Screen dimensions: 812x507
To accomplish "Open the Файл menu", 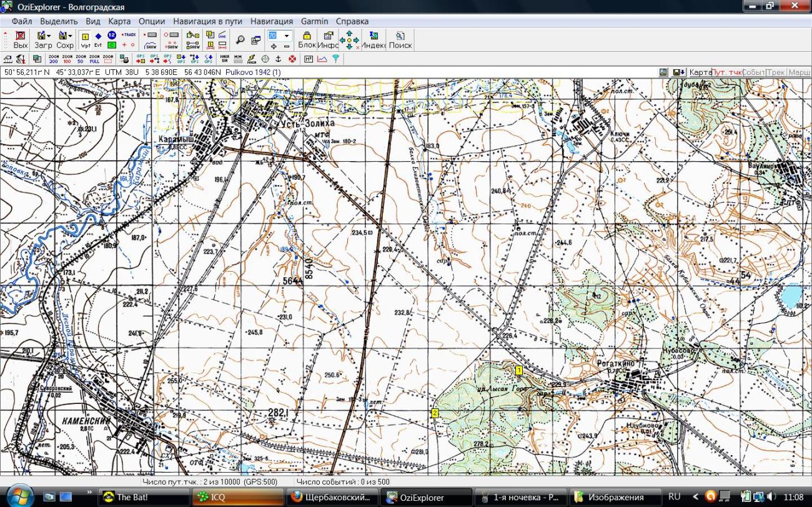I will [22, 21].
